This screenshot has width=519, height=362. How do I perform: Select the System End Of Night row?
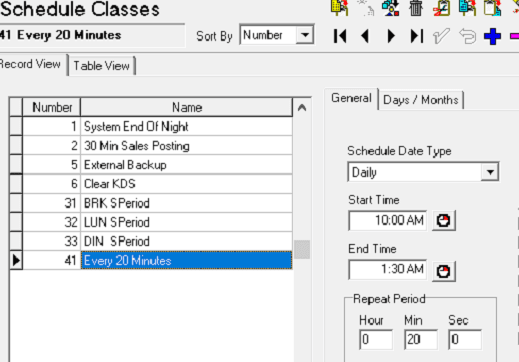coord(187,126)
